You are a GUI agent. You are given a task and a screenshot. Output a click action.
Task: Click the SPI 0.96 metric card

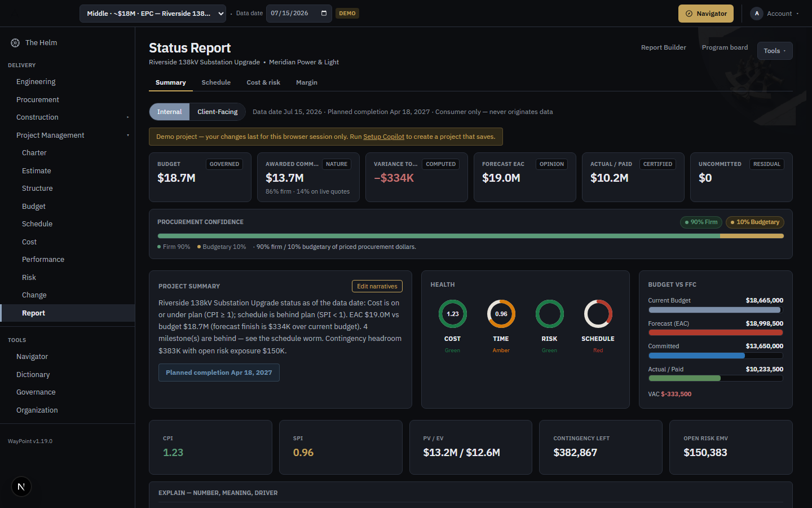click(341, 447)
